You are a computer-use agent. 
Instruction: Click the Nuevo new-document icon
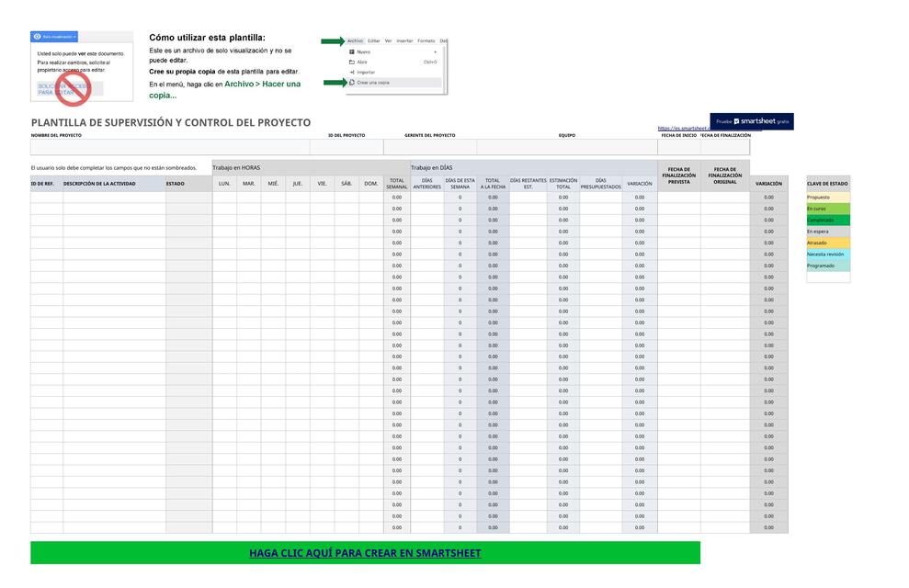[351, 52]
